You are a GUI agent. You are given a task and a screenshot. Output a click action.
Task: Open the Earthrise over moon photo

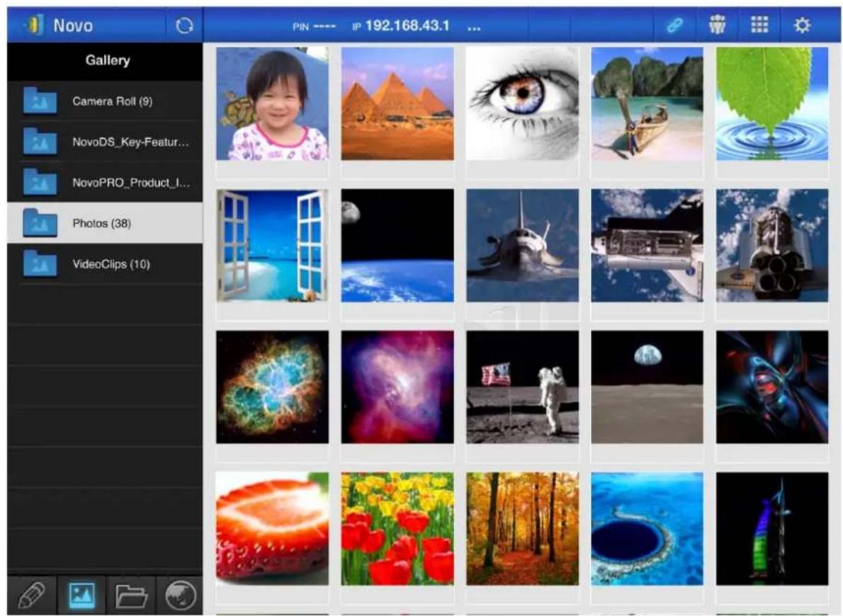647,387
